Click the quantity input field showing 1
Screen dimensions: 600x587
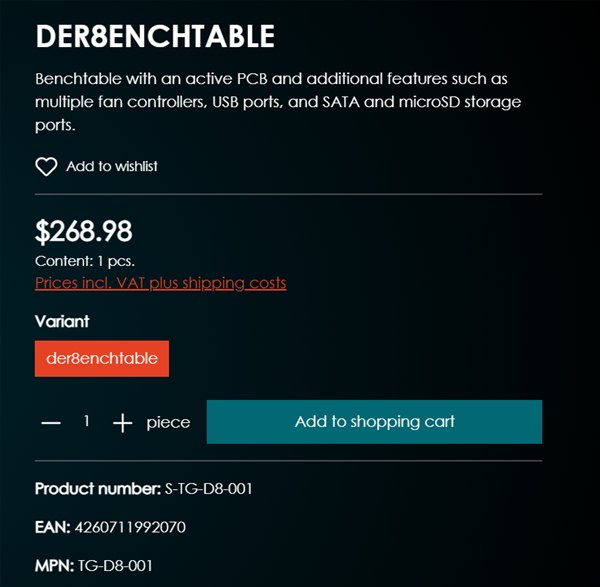tap(87, 422)
